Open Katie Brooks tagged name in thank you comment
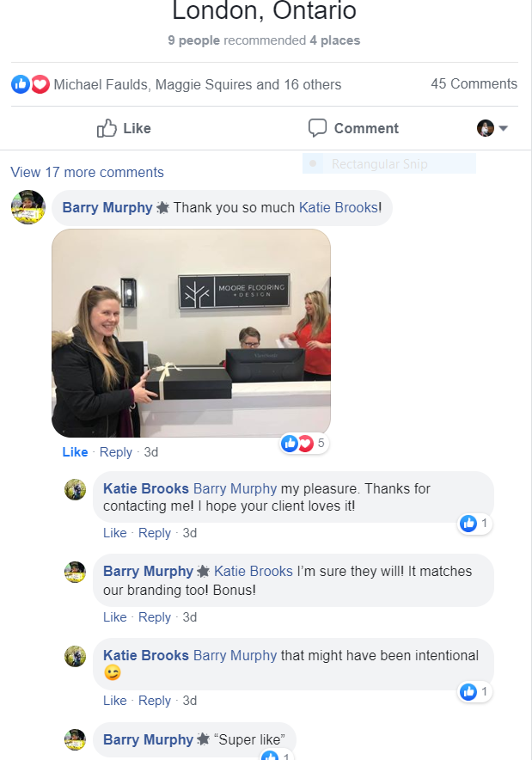532x760 pixels. click(338, 207)
